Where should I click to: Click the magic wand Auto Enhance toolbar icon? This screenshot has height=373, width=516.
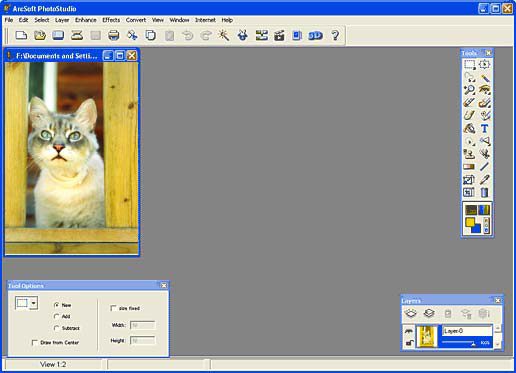[x=224, y=35]
